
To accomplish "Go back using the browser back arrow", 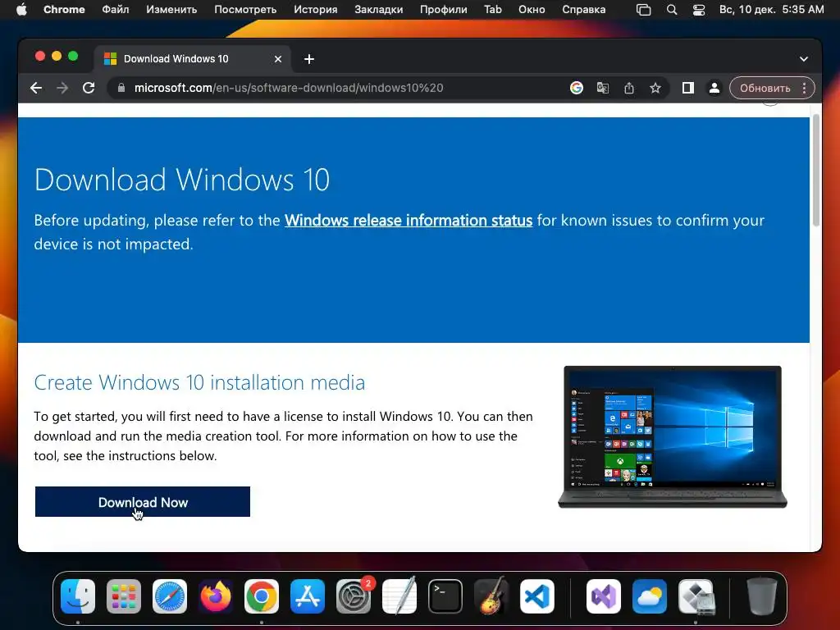I will click(36, 88).
